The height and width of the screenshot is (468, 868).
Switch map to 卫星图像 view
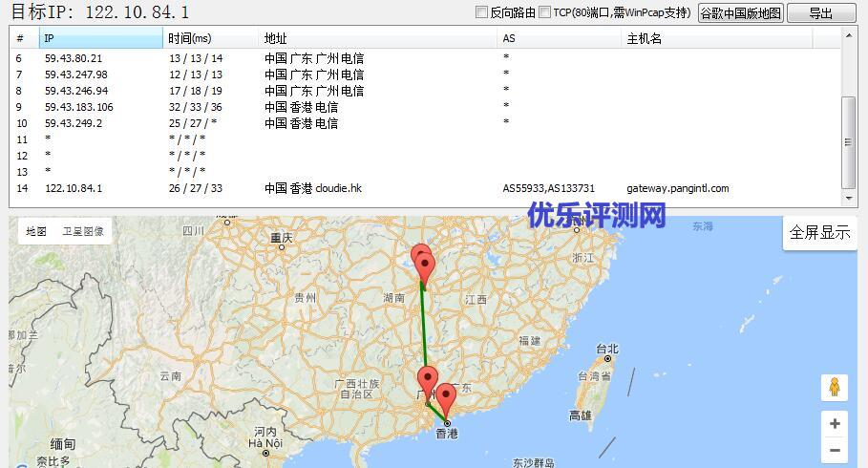point(83,231)
